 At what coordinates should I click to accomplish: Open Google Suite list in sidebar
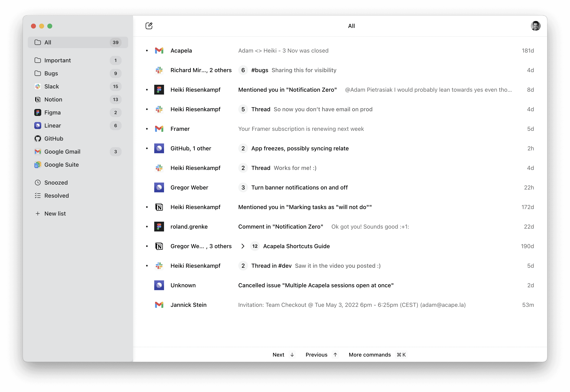pyautogui.click(x=61, y=165)
